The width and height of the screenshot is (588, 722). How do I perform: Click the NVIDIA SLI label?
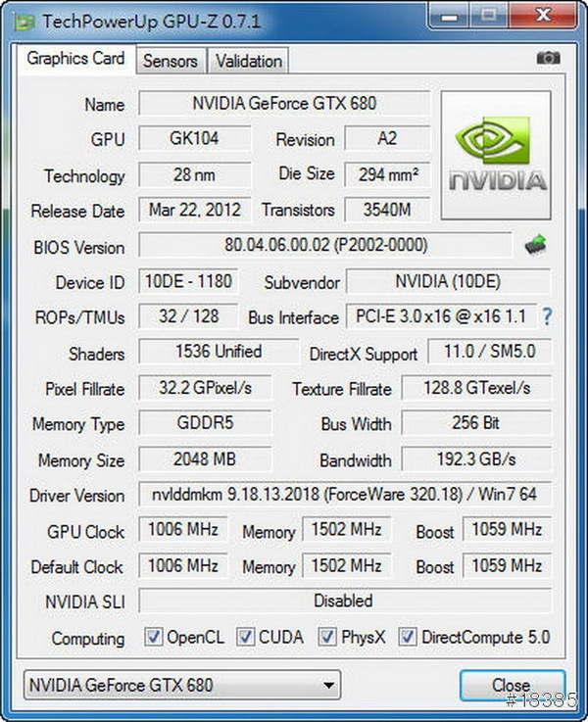[x=85, y=602]
